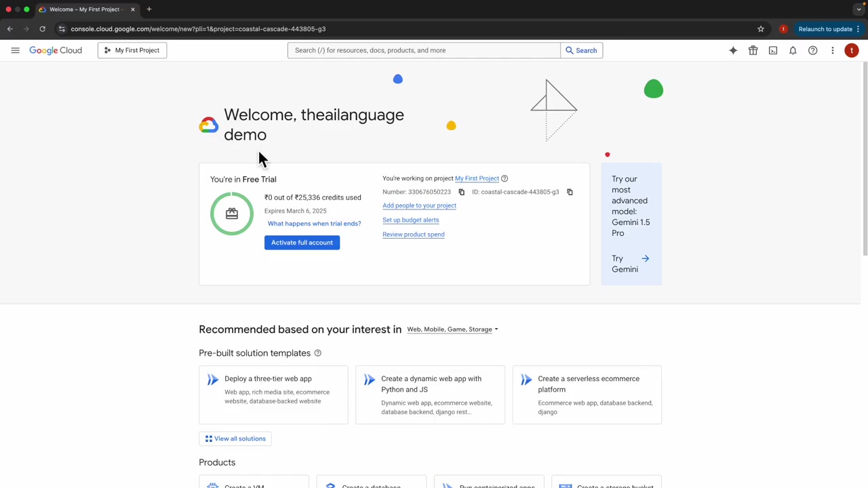Open the My First Project project picker
Screen dimensions: 868x488
[132, 50]
